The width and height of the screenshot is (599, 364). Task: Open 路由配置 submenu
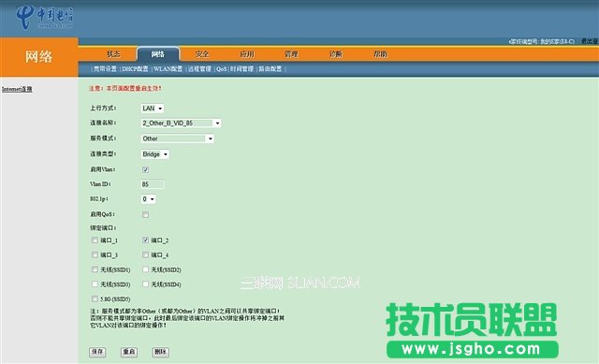click(270, 68)
